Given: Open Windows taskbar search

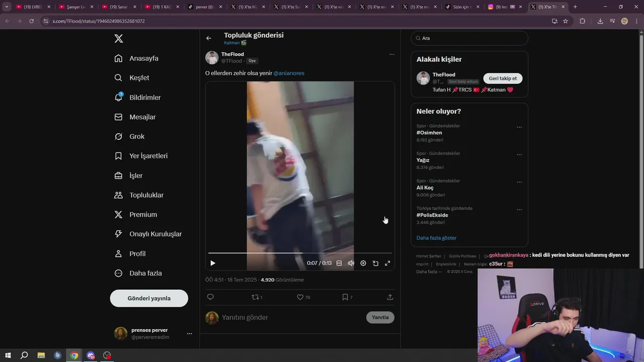Looking at the screenshot, I should pos(24,355).
